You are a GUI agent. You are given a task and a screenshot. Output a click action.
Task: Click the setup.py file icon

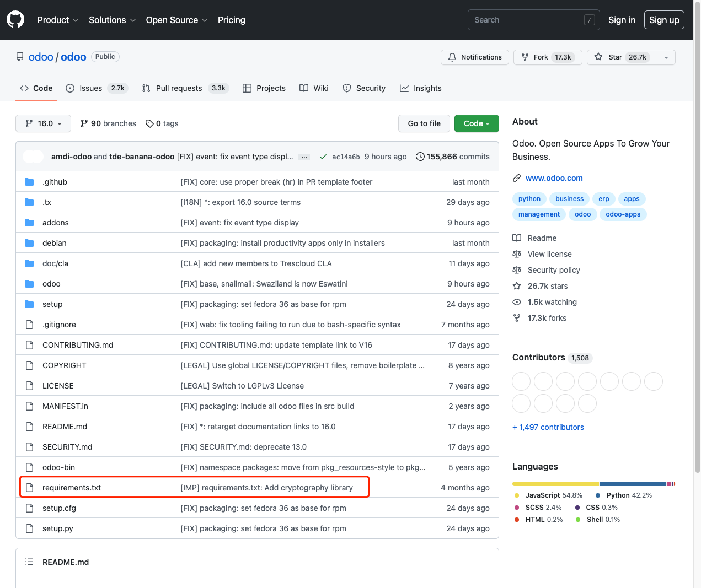click(x=29, y=528)
